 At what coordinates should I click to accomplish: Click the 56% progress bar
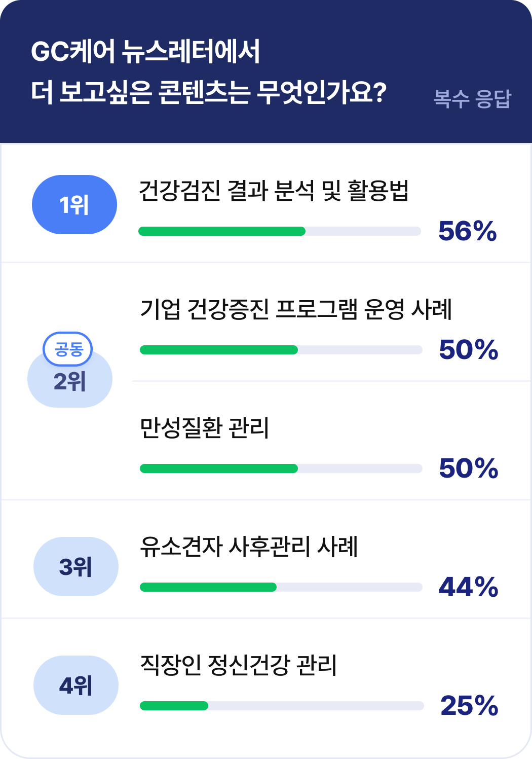click(280, 231)
